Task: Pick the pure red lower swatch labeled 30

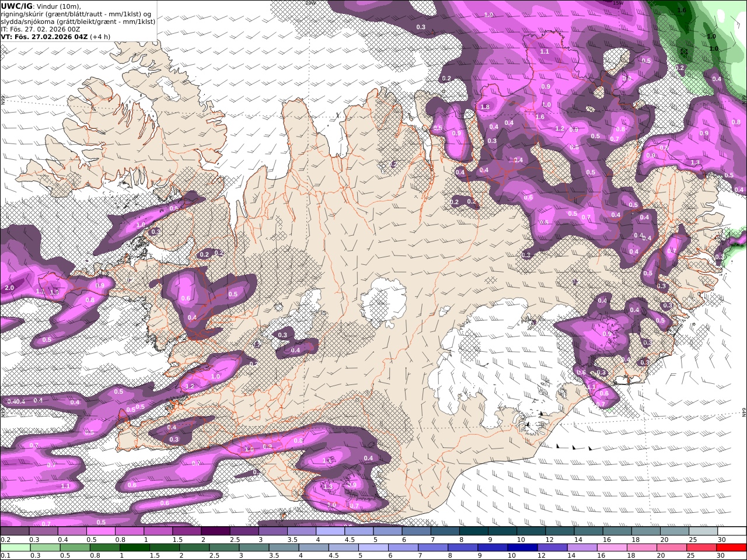Action: pos(732,548)
